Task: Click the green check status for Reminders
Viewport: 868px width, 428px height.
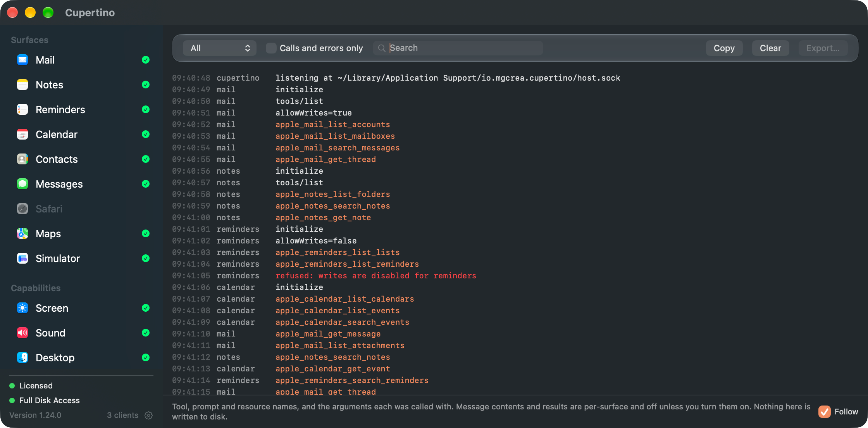Action: tap(146, 109)
